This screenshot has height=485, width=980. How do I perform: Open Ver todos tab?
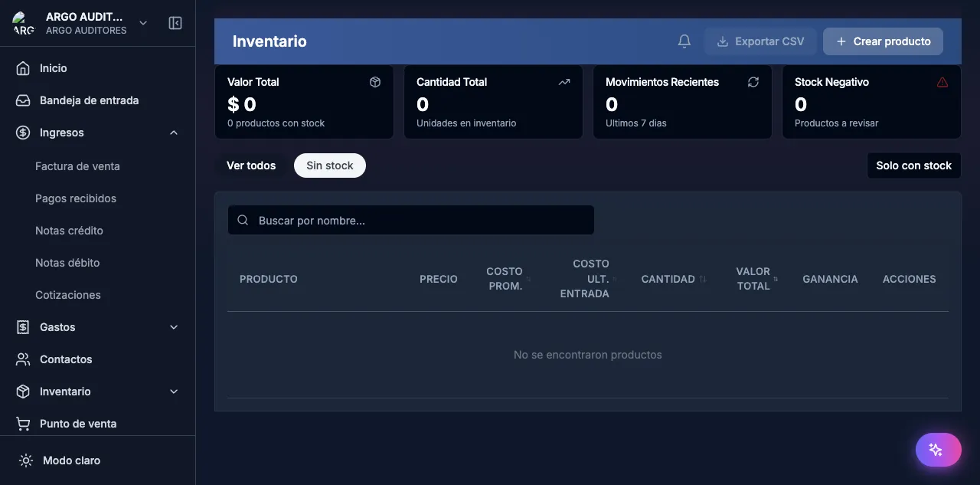pos(251,165)
